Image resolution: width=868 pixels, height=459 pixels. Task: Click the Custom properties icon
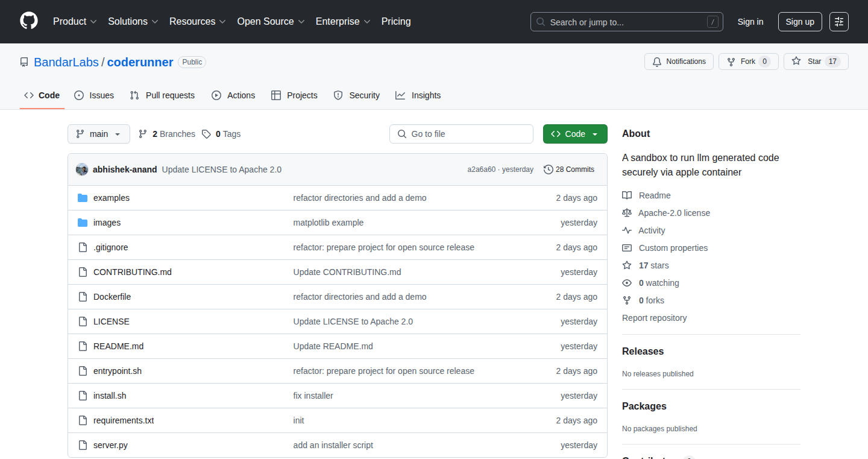[627, 248]
